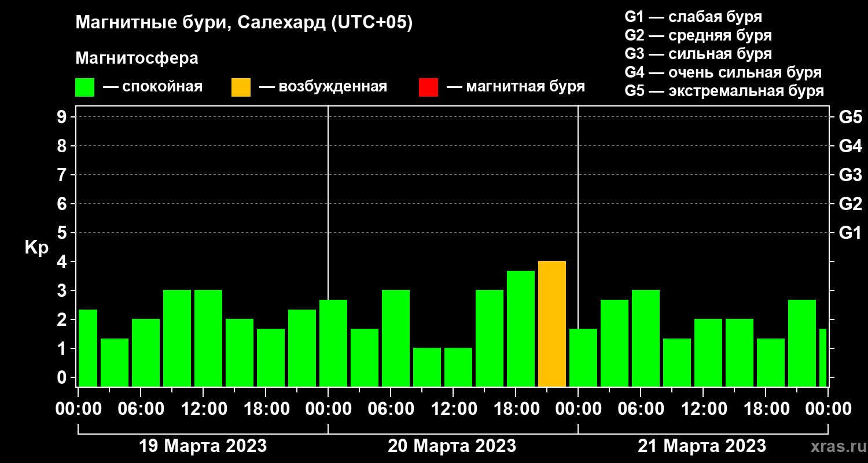Click the 'Магнитосфера' heading
868x463 pixels.
pos(137,58)
